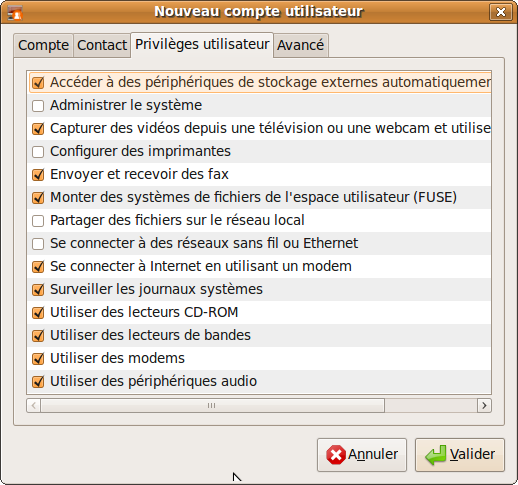Open the Contact tab
This screenshot has height=485, width=518.
[102, 45]
